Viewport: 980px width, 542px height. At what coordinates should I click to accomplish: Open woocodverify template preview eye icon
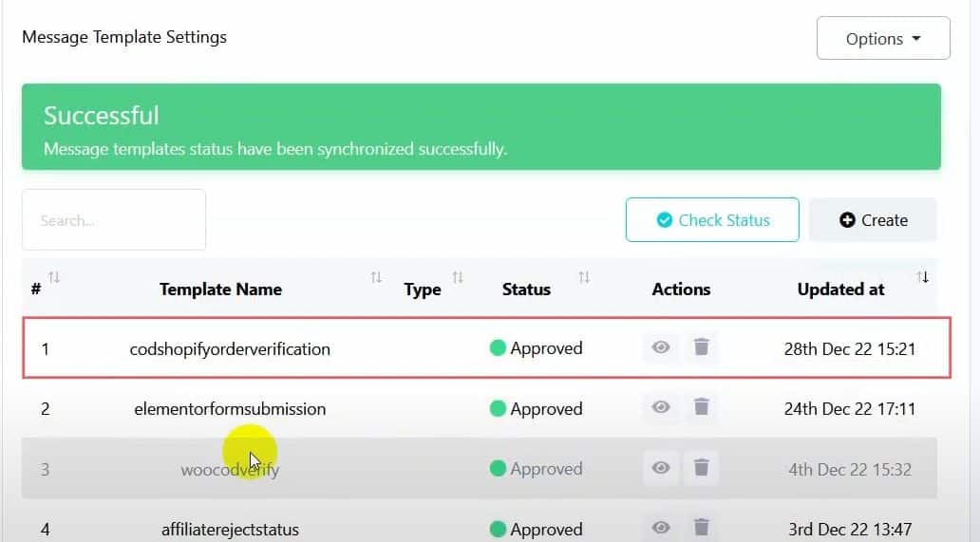(x=661, y=468)
